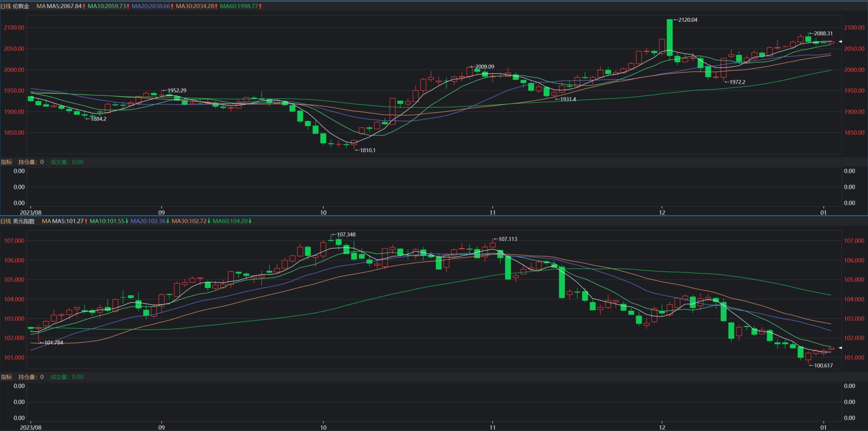Click the 101.784 low price annotation
Viewport: 868px width, 431px height.
click(x=51, y=343)
